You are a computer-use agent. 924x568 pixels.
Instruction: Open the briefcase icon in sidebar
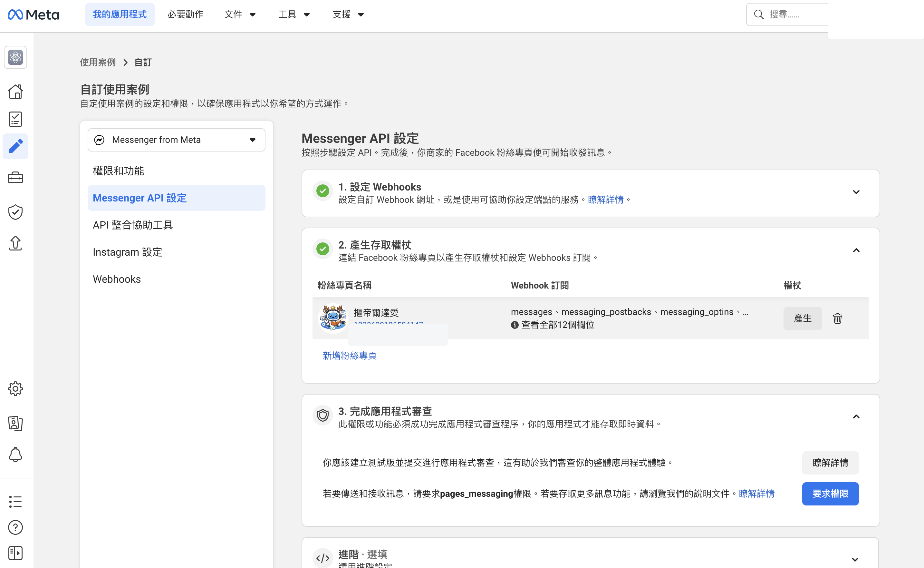pos(15,178)
